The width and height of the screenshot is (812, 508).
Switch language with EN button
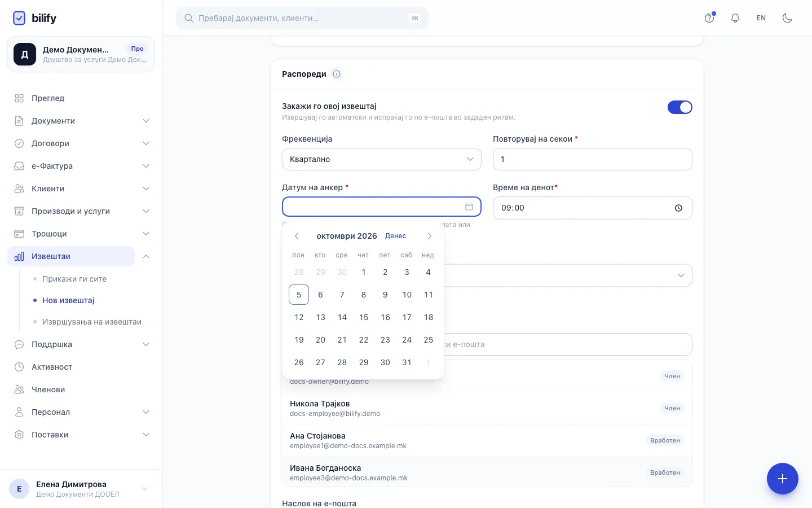coord(761,18)
